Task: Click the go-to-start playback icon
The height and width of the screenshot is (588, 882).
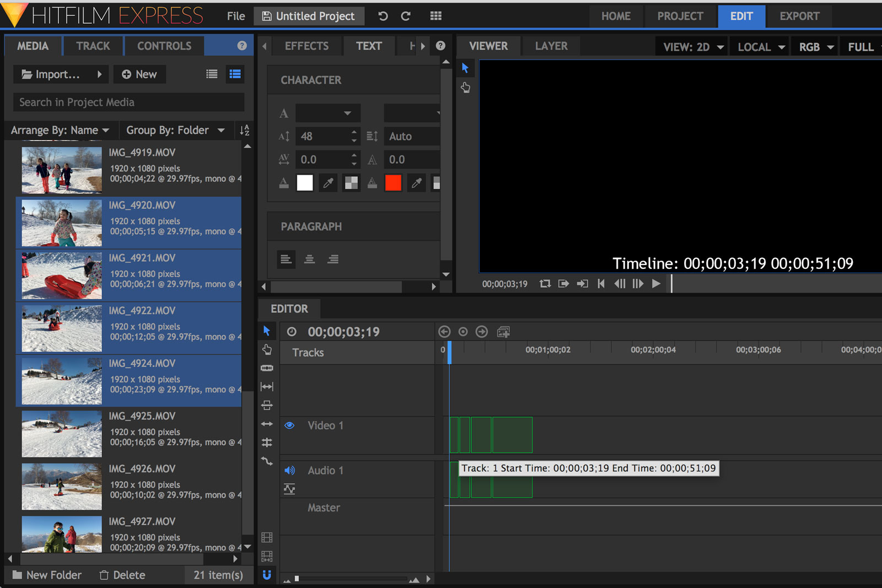Action: point(600,283)
